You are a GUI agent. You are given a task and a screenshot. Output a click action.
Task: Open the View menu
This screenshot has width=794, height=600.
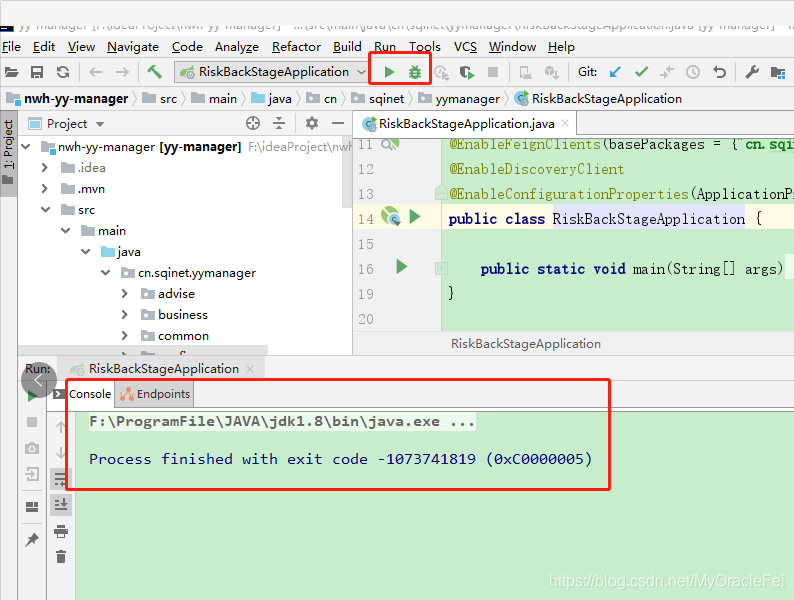(81, 47)
